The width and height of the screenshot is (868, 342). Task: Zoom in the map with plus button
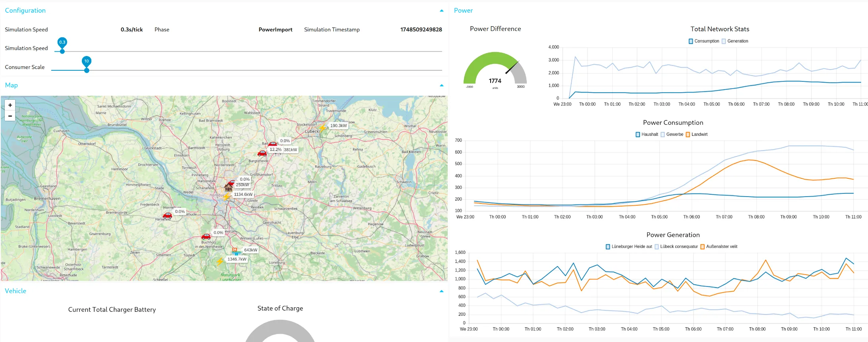pos(10,105)
